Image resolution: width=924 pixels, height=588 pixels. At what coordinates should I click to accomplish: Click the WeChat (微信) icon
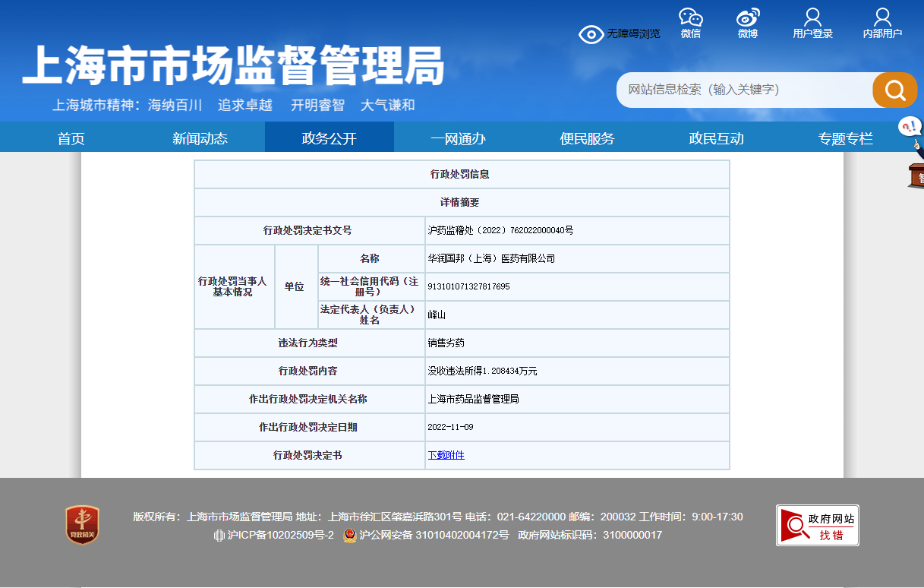[x=690, y=18]
